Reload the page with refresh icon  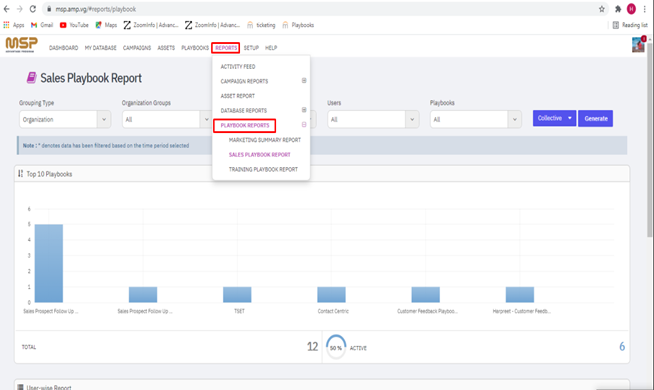[x=33, y=9]
